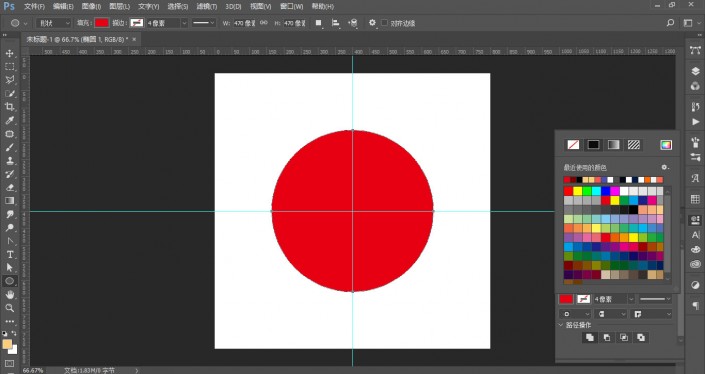Set fill type to solid color
The image size is (705, 374).
[x=593, y=145]
